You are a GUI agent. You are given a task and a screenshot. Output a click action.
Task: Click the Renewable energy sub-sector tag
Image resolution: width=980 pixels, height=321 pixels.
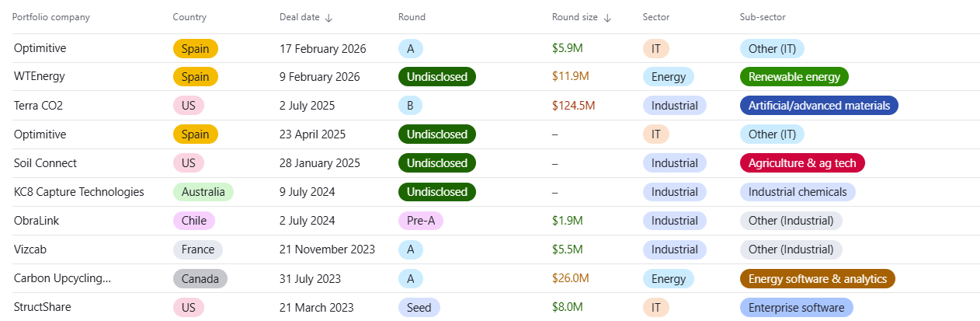(x=794, y=77)
